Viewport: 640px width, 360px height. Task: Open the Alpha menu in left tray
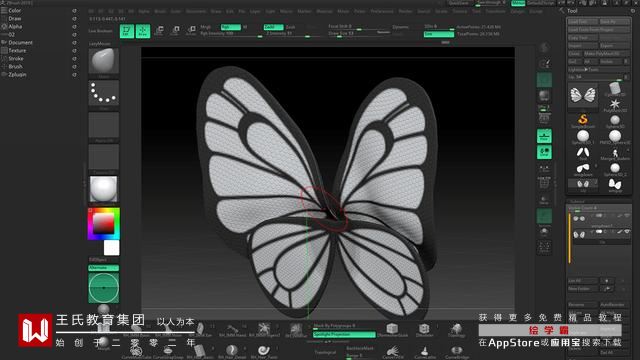tap(16, 27)
